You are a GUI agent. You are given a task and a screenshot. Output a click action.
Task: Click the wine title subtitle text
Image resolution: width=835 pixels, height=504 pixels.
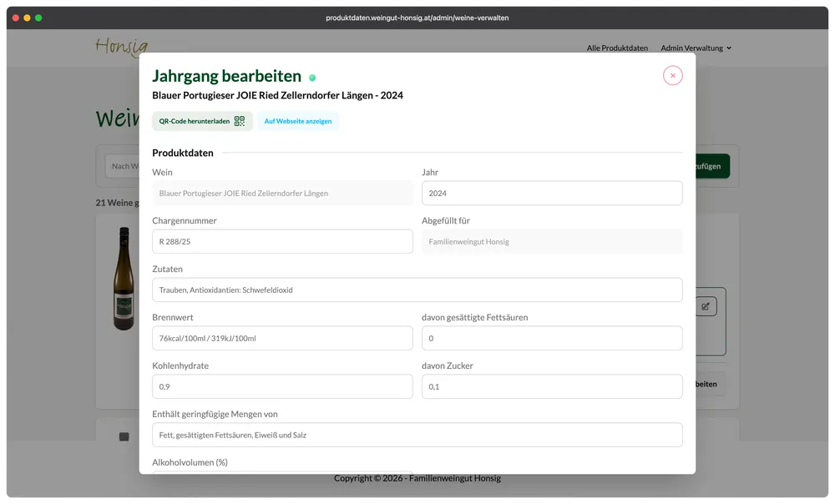point(277,95)
